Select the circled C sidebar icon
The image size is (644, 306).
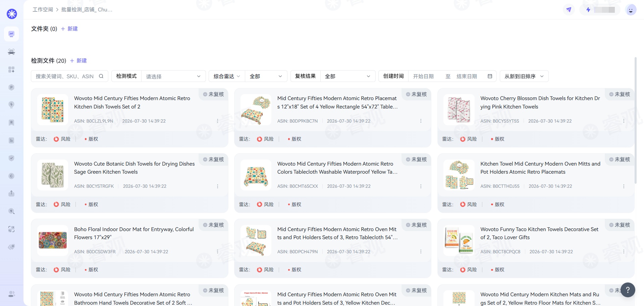11,176
